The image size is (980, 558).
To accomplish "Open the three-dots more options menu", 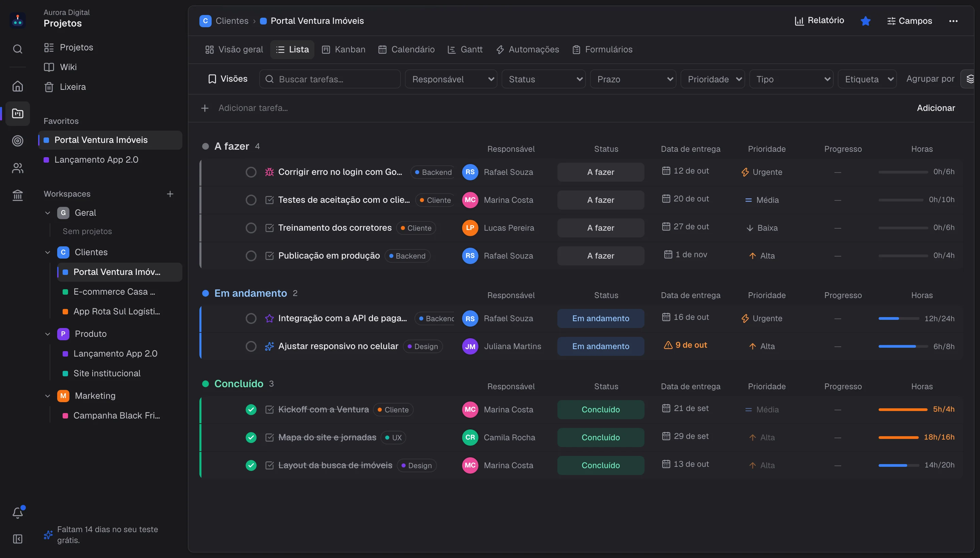I will coord(953,21).
